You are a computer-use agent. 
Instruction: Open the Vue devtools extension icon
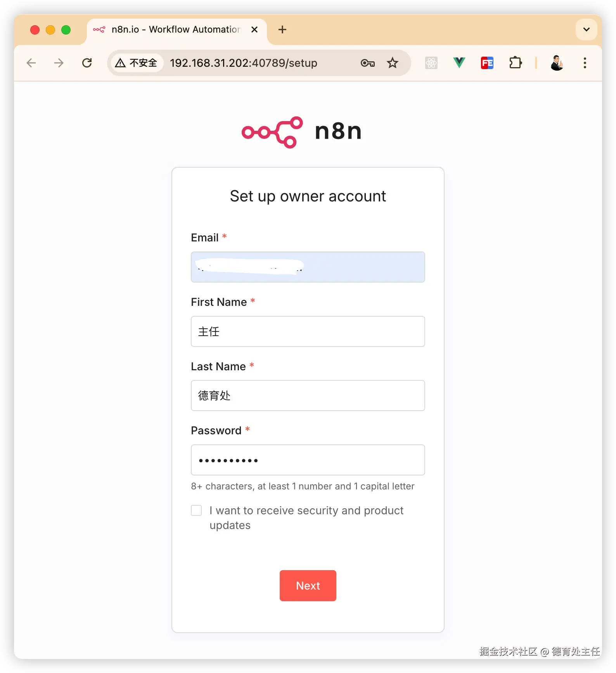click(x=459, y=62)
